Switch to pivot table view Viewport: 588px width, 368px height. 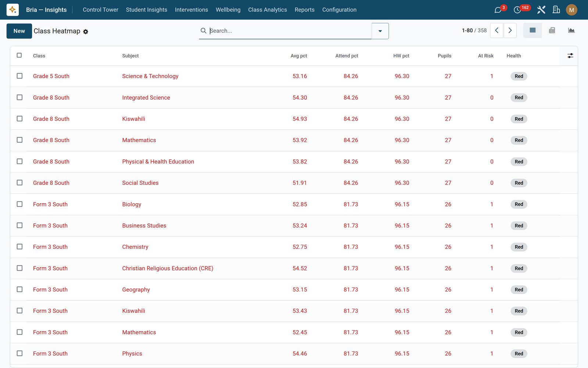[x=552, y=31]
